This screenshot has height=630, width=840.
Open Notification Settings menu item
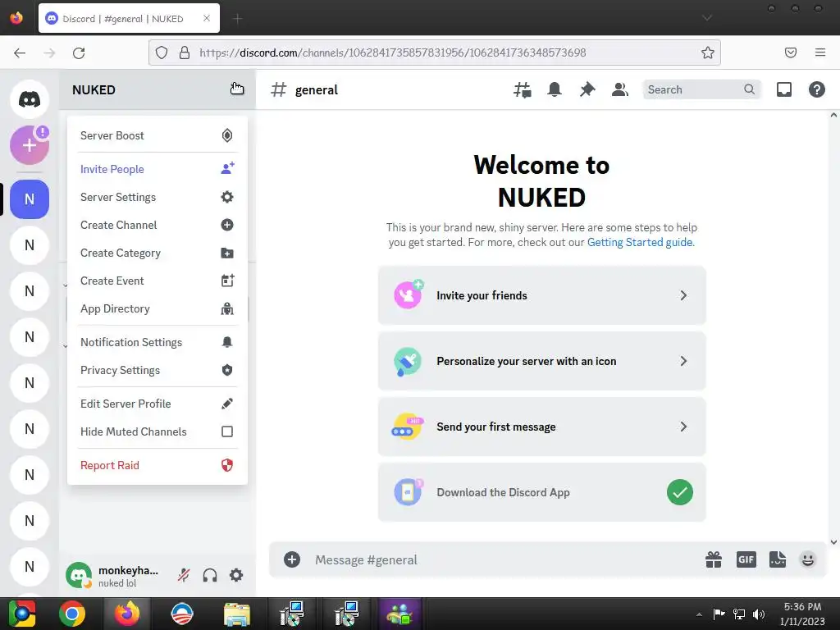coord(157,342)
